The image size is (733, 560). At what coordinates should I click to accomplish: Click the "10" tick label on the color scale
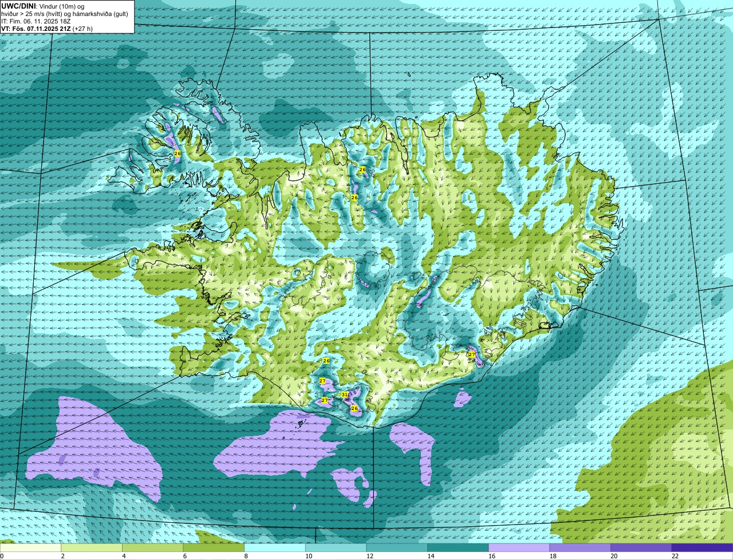click(309, 556)
